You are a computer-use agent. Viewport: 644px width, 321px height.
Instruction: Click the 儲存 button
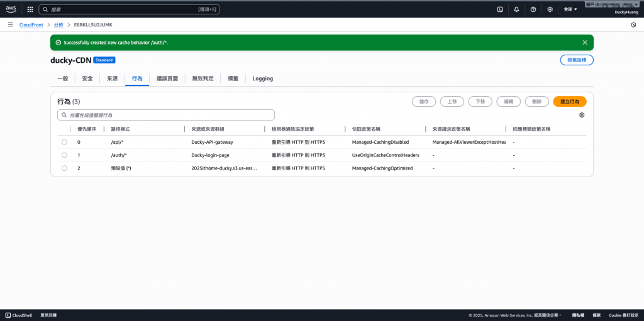click(x=424, y=101)
